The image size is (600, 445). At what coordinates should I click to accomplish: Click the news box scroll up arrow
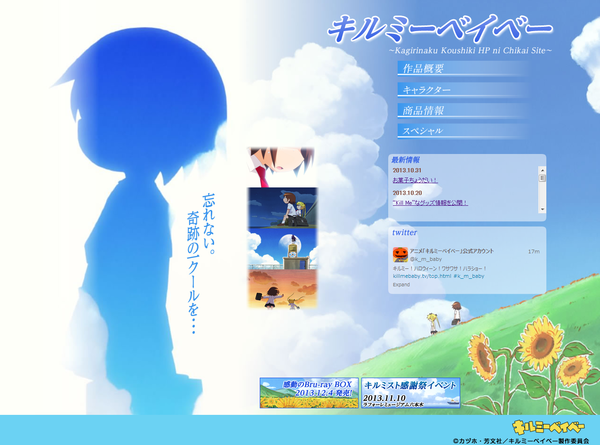coord(542,170)
